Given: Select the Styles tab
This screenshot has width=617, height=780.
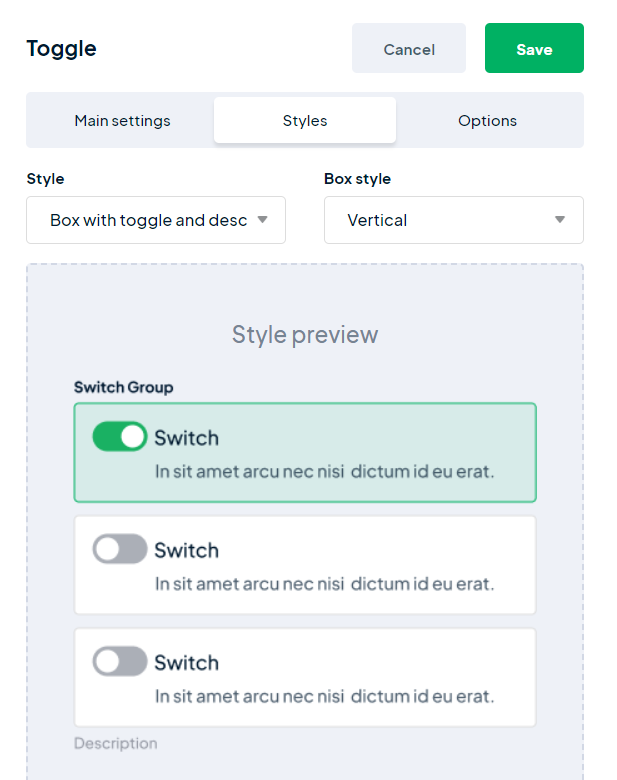Looking at the screenshot, I should click(x=305, y=120).
